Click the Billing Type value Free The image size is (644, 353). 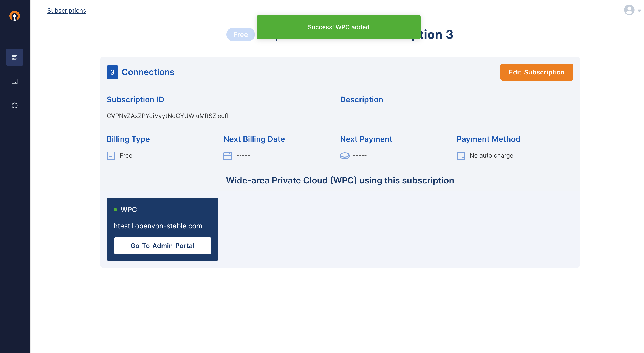126,155
